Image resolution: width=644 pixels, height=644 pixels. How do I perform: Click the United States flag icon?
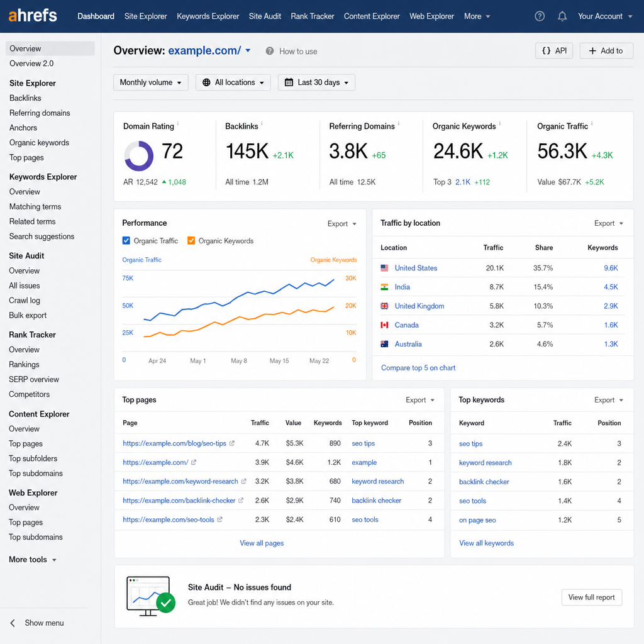click(384, 268)
